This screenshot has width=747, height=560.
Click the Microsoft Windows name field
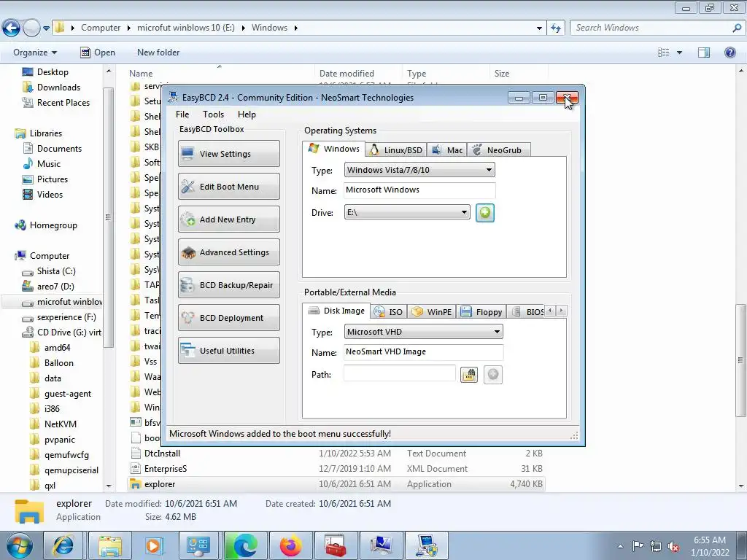tap(419, 190)
